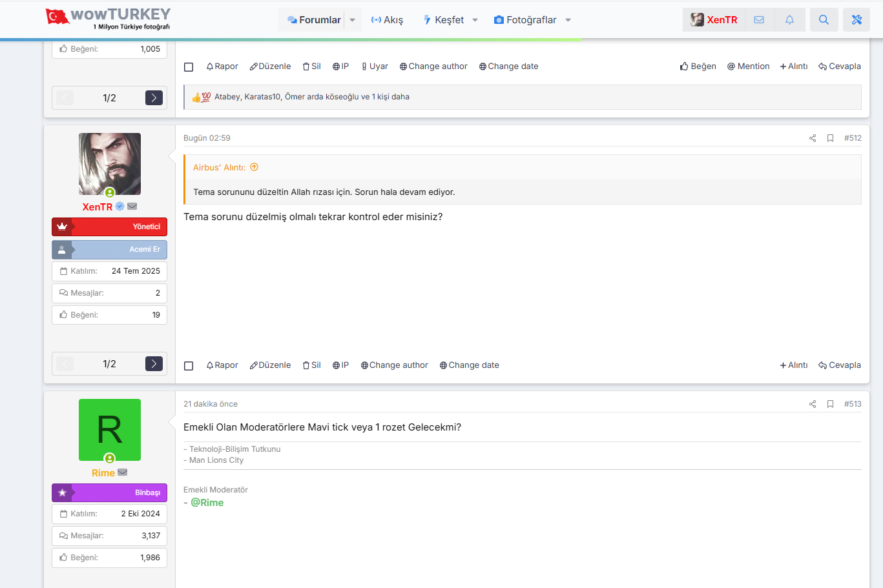Select the checkbox above the reactions bar
The width and height of the screenshot is (883, 588).
pos(189,67)
